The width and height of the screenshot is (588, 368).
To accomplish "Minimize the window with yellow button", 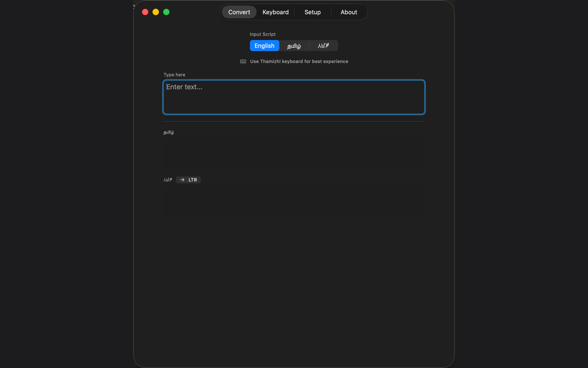I will point(156,12).
